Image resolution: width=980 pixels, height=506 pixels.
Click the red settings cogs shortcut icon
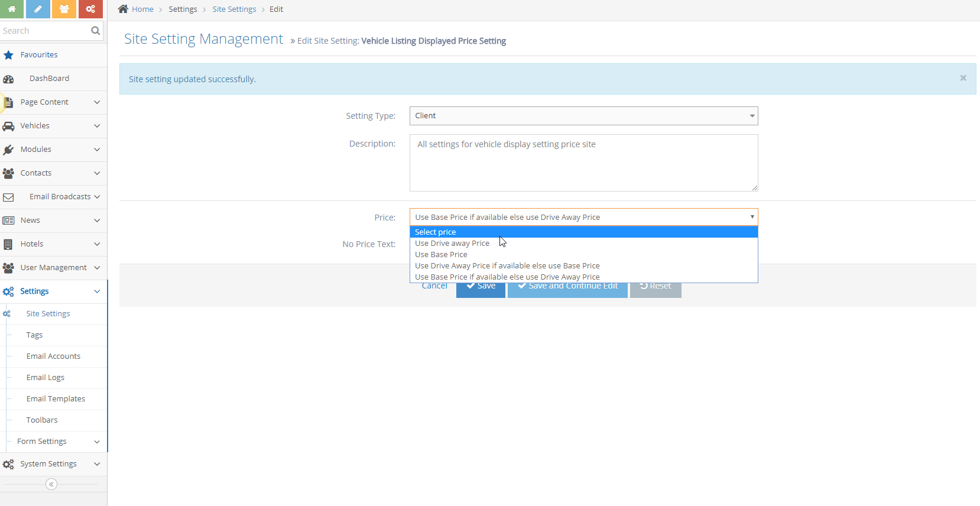[x=90, y=9]
